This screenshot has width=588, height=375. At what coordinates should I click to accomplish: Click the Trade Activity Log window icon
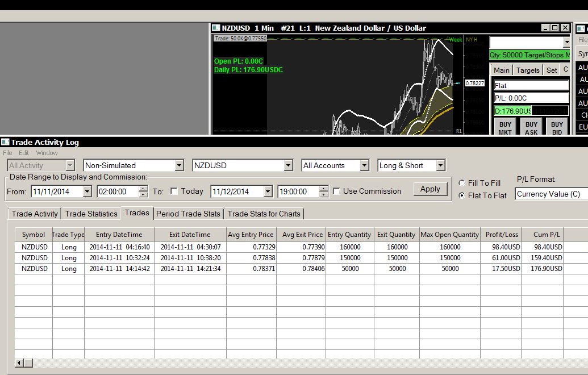coord(5,142)
